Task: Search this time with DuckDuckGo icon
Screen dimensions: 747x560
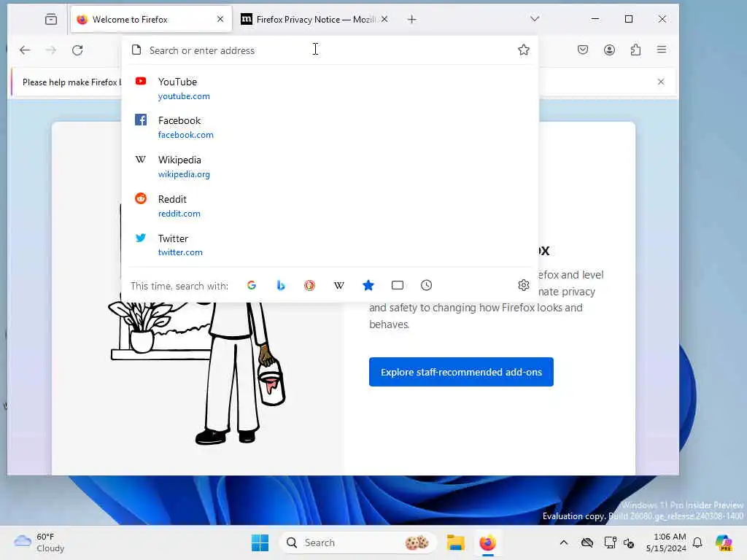Action: 309,285
